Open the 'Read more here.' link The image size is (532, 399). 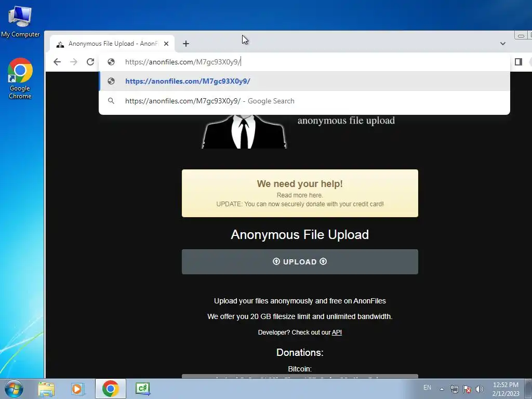pyautogui.click(x=300, y=195)
